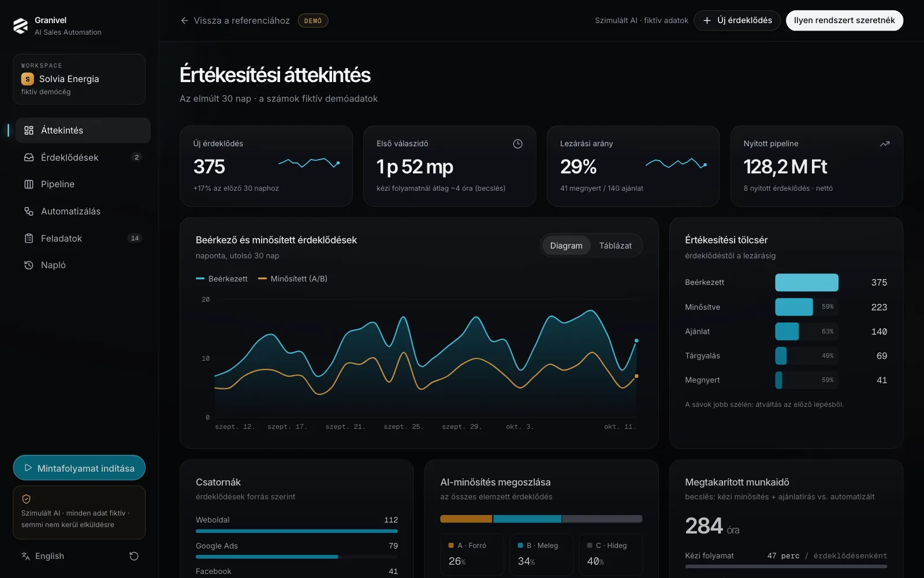Viewport: 924px width, 578px height.
Task: Toggle the Beérkezett legend series
Action: click(222, 279)
